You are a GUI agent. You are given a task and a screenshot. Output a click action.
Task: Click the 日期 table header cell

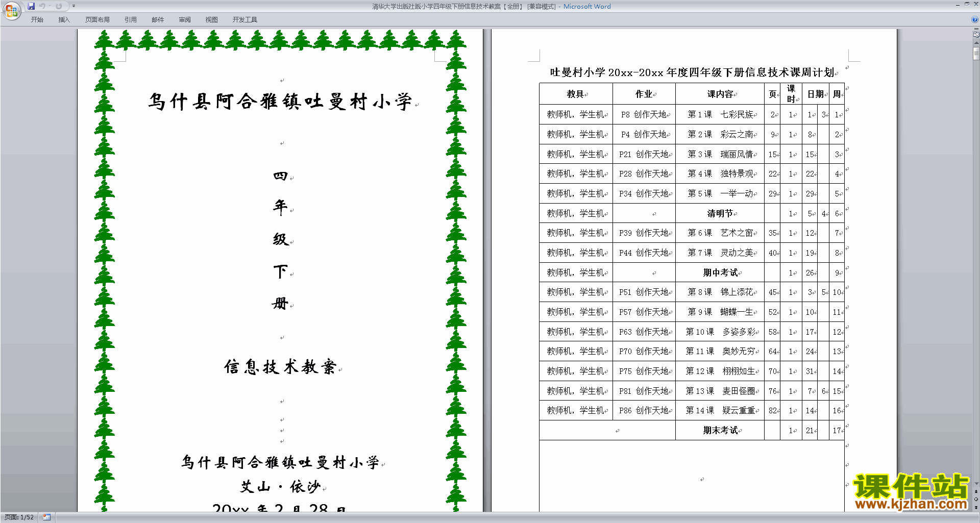pos(815,94)
